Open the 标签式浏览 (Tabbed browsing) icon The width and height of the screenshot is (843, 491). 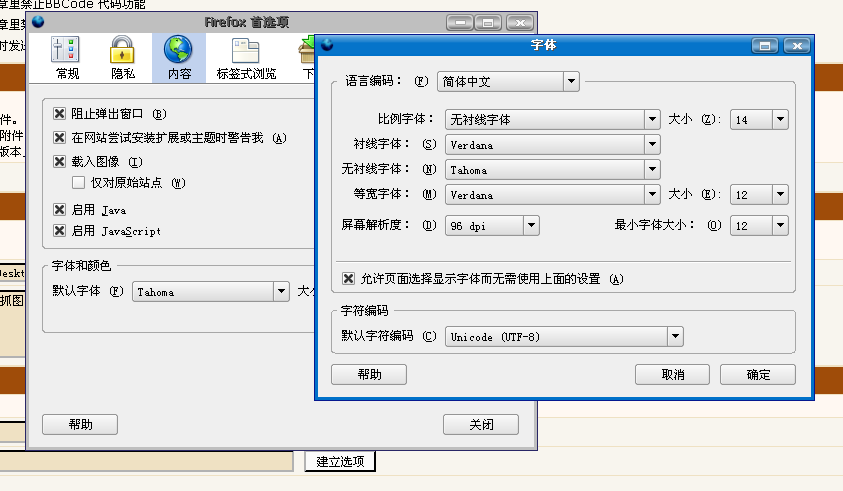click(x=246, y=58)
